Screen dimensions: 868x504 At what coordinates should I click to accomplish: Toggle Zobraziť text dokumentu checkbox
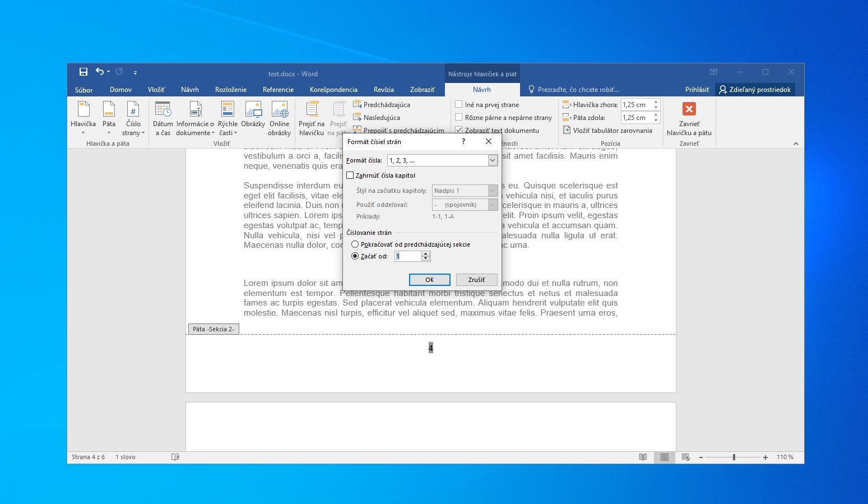tap(459, 130)
